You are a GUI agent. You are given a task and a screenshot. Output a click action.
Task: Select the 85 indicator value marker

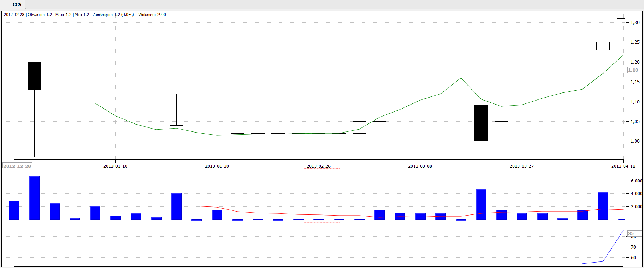pyautogui.click(x=631, y=234)
